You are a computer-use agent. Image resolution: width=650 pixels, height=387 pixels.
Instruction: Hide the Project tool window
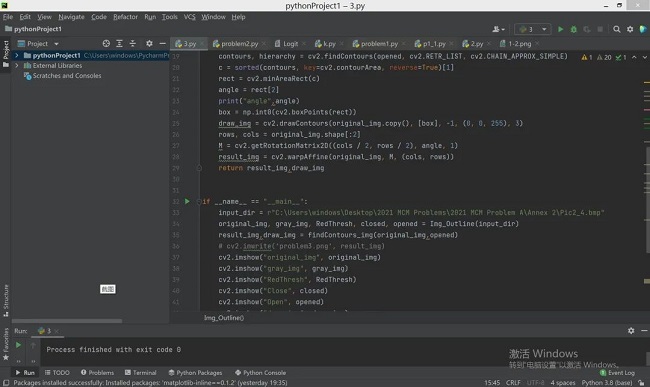point(162,44)
